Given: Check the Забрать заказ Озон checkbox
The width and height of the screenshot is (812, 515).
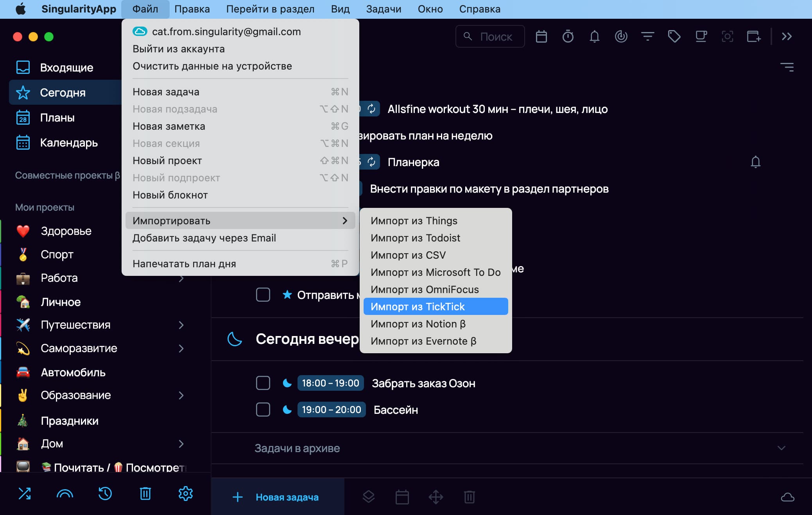Looking at the screenshot, I should (263, 383).
